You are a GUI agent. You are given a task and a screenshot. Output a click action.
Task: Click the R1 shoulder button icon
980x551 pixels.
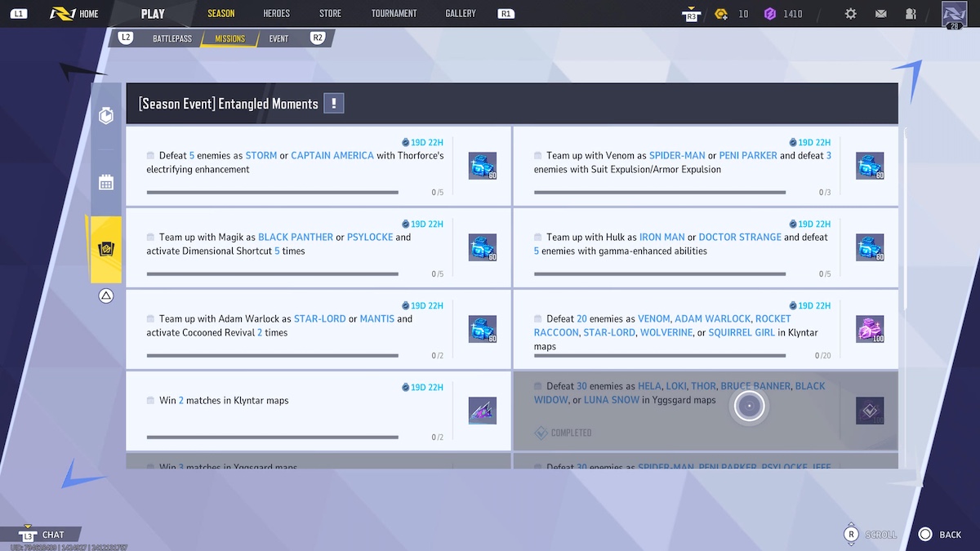pos(506,14)
